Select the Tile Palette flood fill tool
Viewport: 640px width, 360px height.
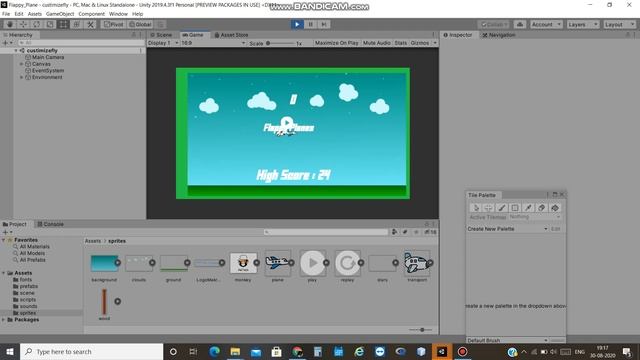click(555, 208)
